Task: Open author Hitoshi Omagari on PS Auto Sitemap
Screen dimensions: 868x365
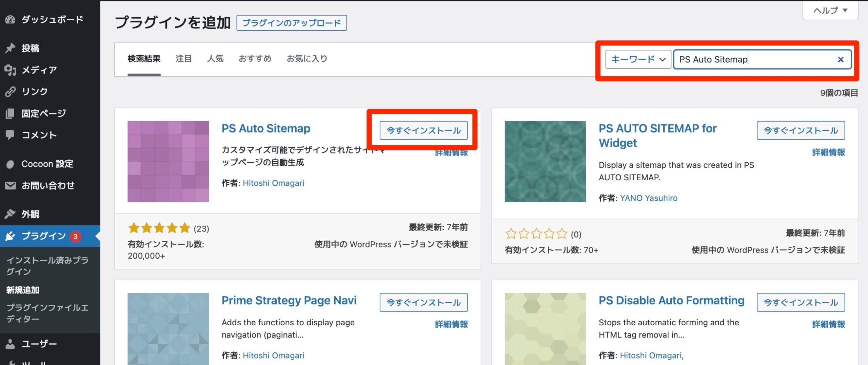Action: [x=274, y=183]
